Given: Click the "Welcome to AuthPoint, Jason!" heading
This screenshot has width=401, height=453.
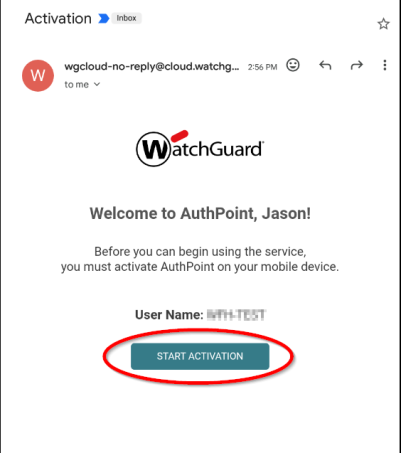Looking at the screenshot, I should click(x=200, y=213).
